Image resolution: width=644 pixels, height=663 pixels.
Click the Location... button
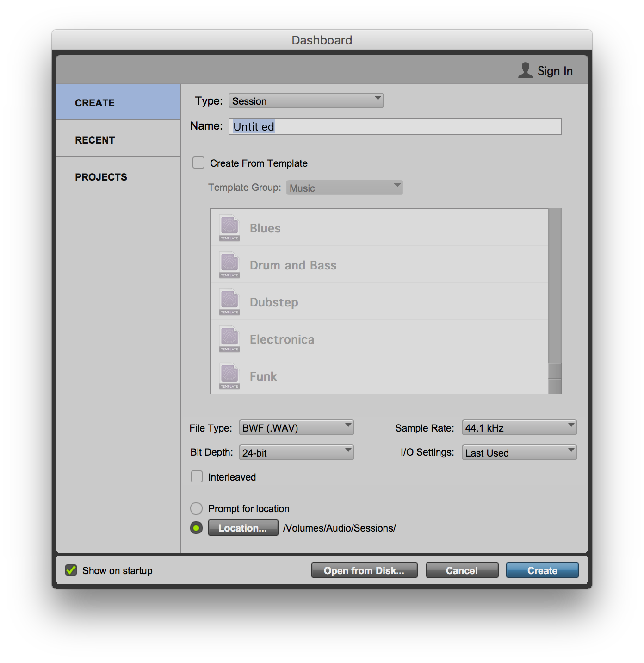coord(243,528)
